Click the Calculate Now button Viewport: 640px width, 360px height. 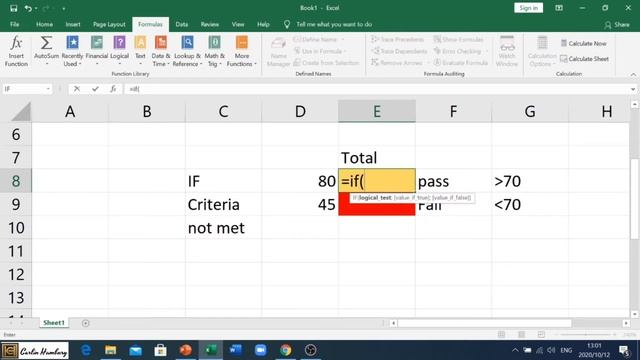pos(583,43)
